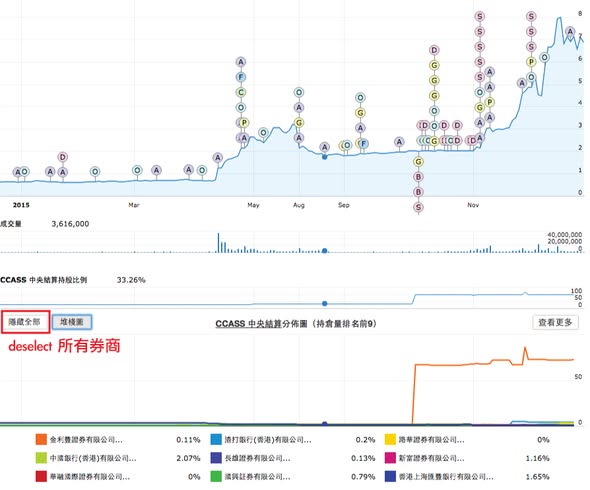Click the Nov x-axis label
Screen dimensions: 590x490
pos(473,205)
